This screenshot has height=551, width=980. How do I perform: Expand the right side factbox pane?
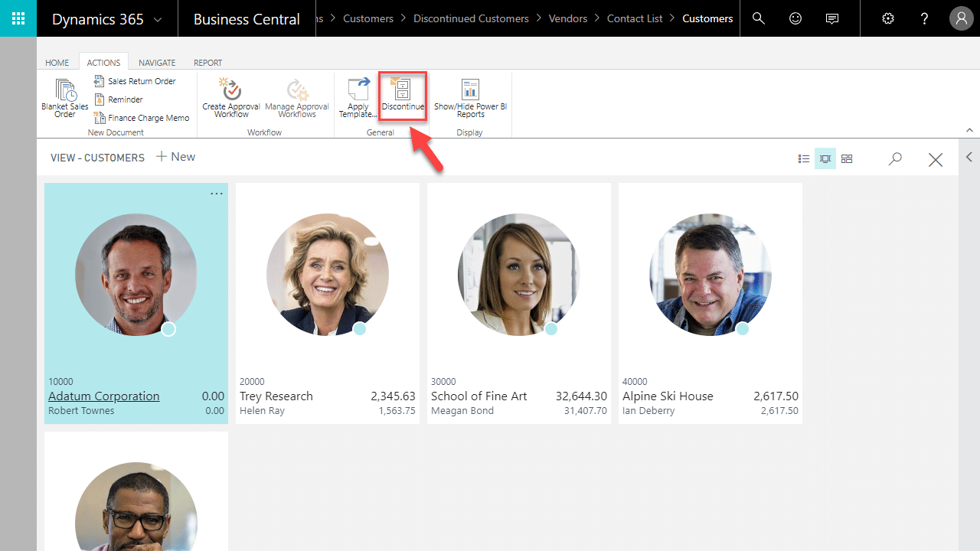click(969, 157)
